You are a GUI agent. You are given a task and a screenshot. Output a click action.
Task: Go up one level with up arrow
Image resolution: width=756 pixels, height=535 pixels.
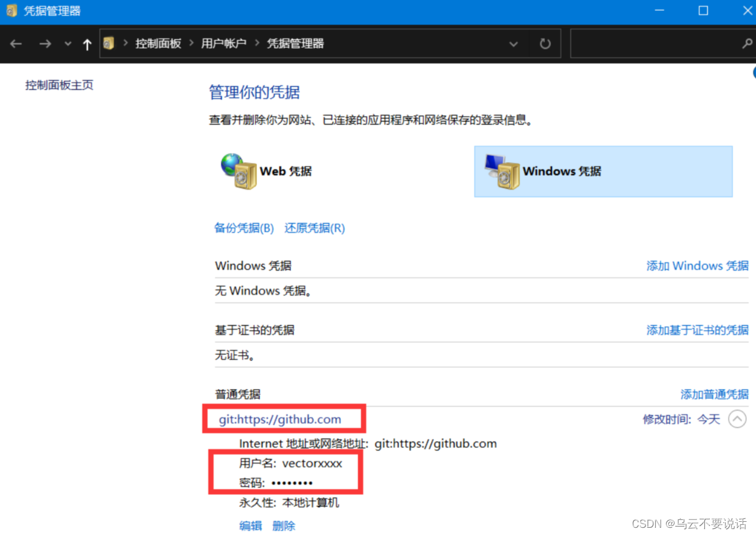pyautogui.click(x=87, y=44)
